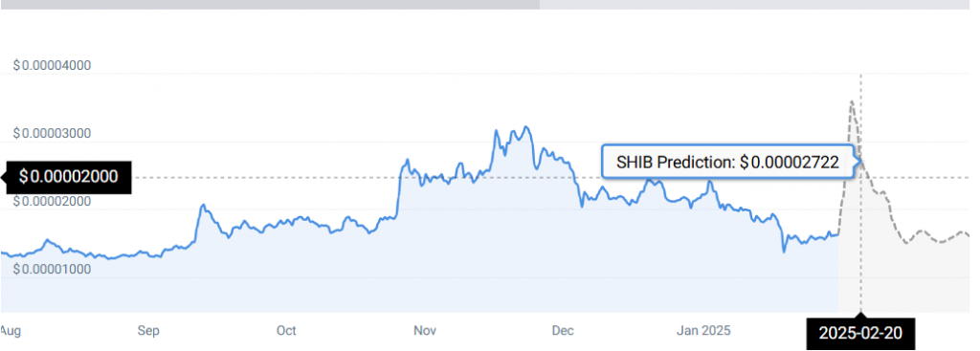This screenshot has height=351, width=980.
Task: Click the SHIB Prediction tooltip box
Action: click(x=727, y=163)
